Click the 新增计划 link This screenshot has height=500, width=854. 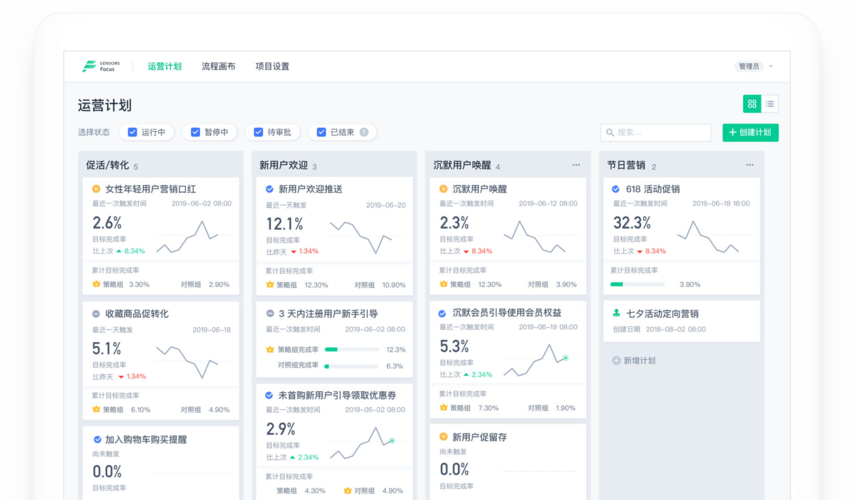coord(634,361)
